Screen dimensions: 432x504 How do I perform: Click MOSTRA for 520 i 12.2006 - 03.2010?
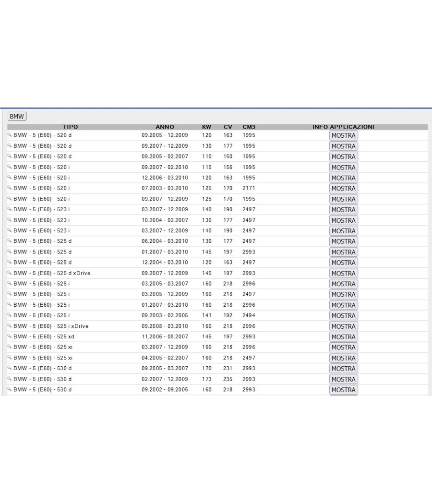(x=343, y=178)
